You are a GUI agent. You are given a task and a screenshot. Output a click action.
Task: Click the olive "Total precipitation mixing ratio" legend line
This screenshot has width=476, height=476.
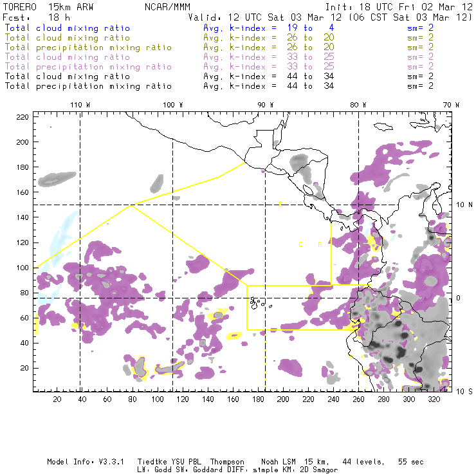88,48
